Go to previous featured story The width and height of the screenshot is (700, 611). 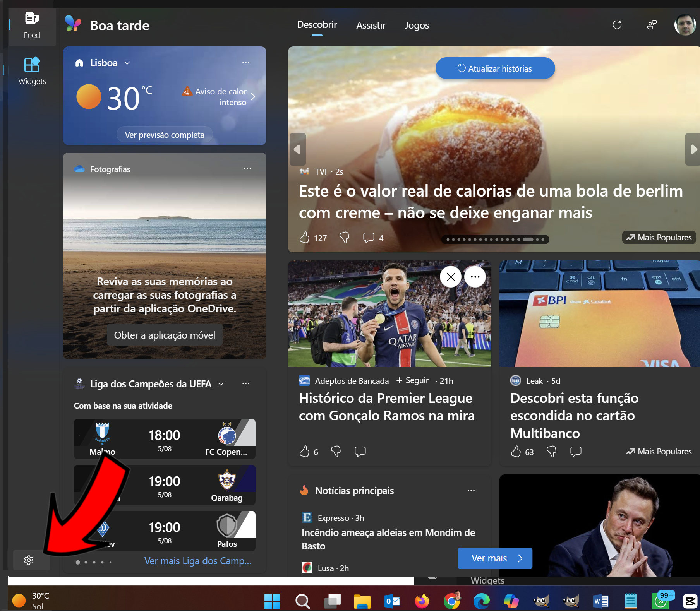point(297,149)
